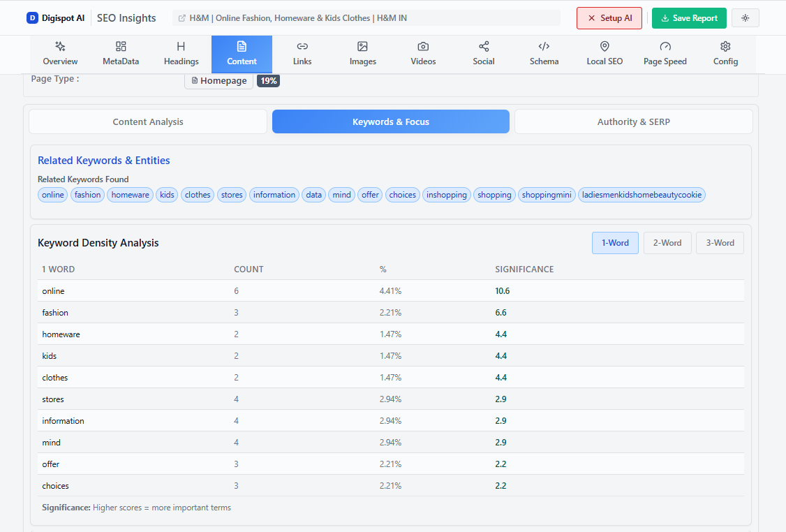Click the 'shopping' keyword chip
The image size is (786, 532).
[494, 195]
